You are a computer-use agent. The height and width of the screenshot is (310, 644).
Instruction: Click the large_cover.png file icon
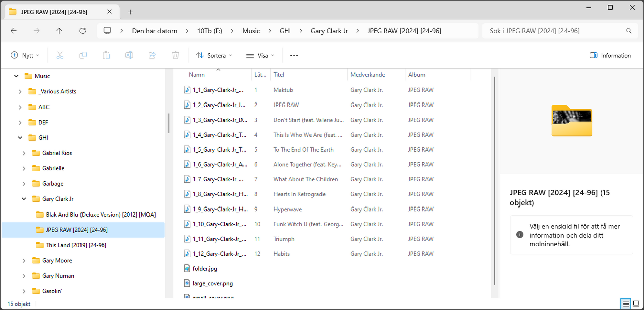point(187,283)
